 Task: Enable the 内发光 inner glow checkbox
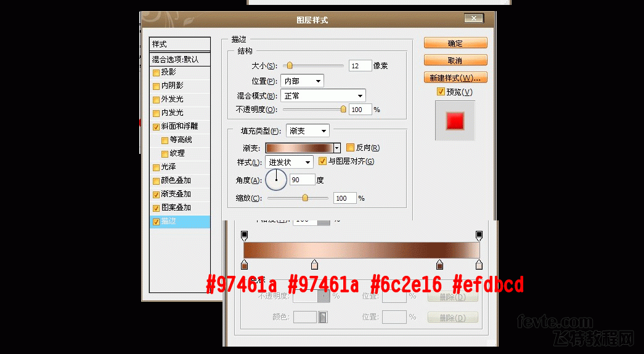[156, 114]
